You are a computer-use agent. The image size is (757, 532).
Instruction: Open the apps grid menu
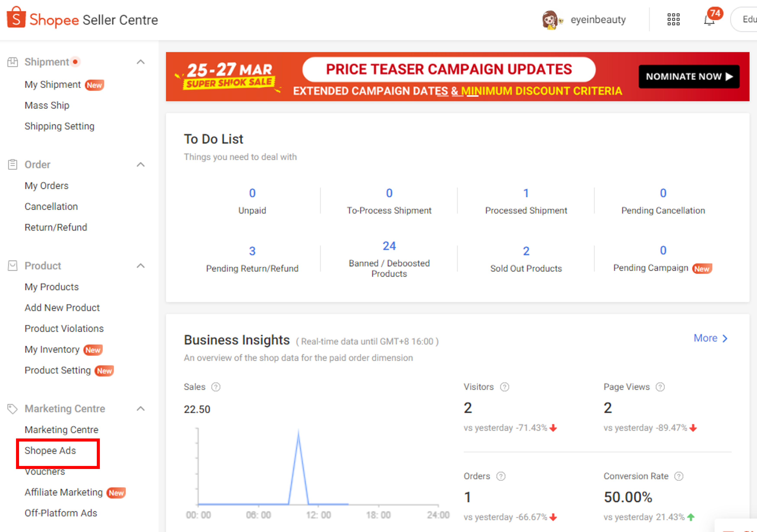(673, 20)
